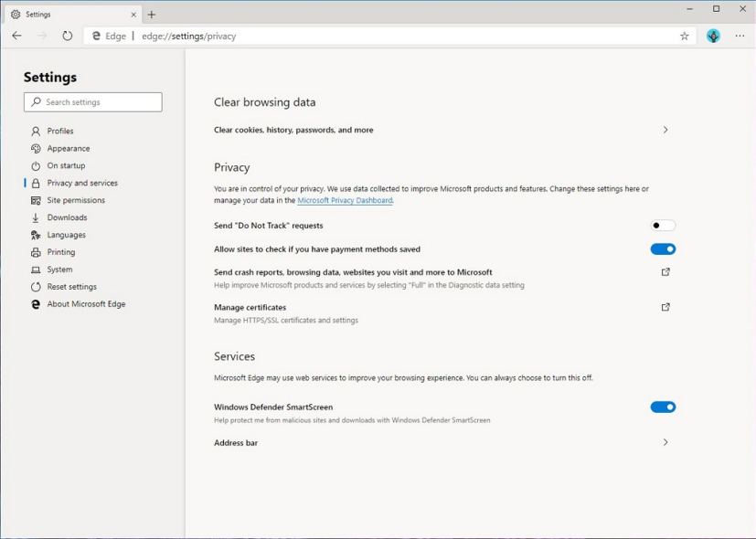
Task: Select the Settings browser tab
Action: [x=72, y=15]
